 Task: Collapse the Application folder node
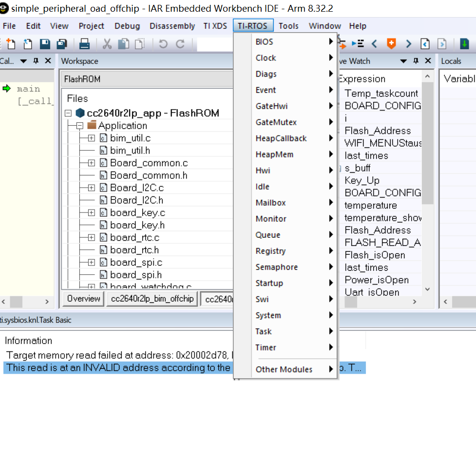click(x=80, y=126)
